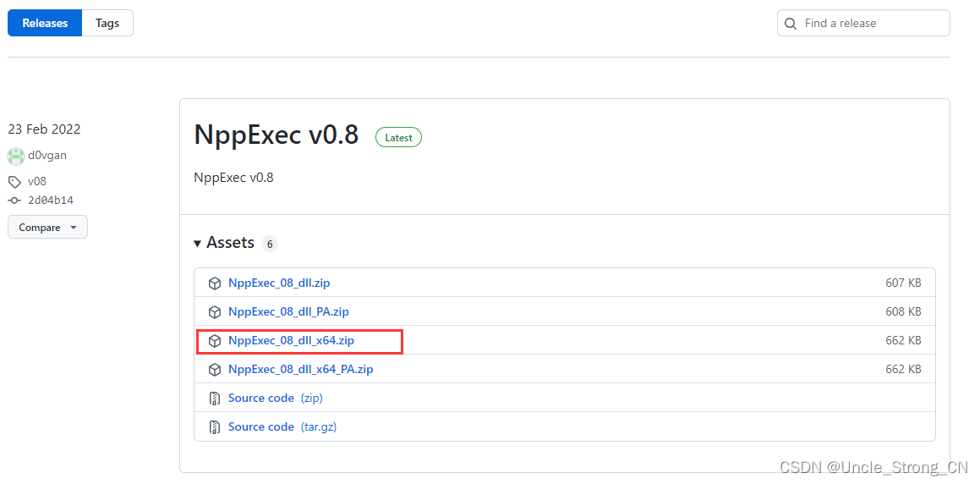Click the 662 KB size of NppExec_08_dll_x64.zip
The width and height of the screenshot is (980, 484).
pos(903,341)
